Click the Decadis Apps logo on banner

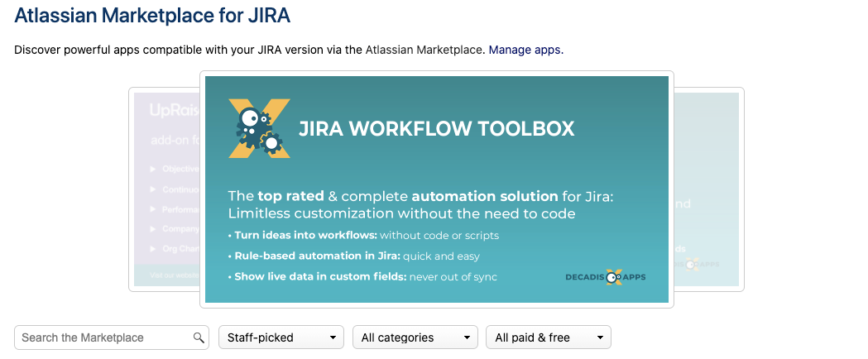(x=605, y=277)
